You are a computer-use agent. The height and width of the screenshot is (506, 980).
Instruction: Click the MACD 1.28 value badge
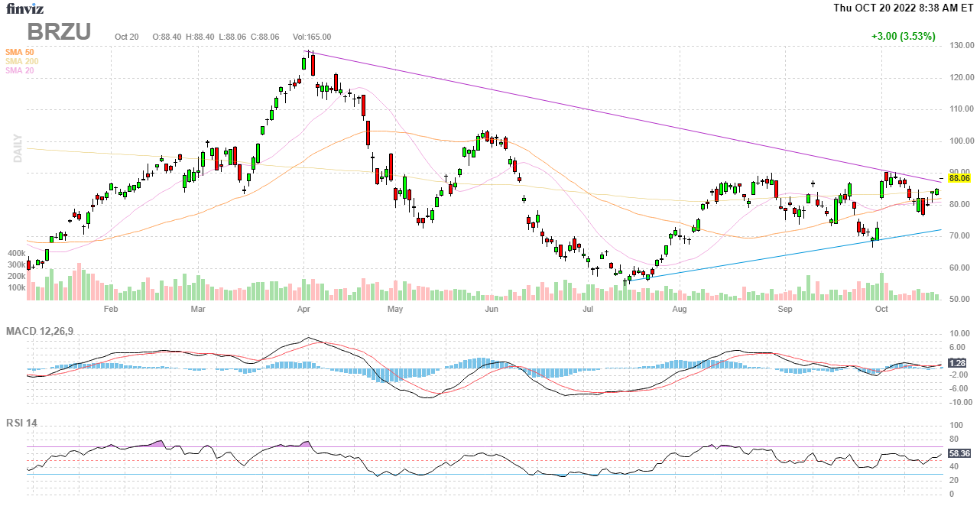coord(958,364)
